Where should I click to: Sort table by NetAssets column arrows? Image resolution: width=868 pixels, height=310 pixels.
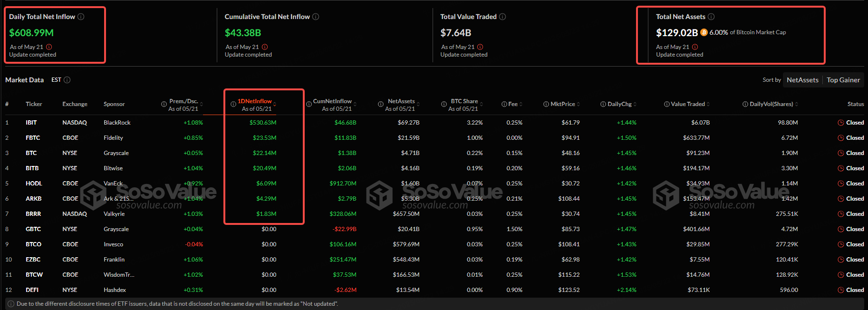tap(418, 104)
